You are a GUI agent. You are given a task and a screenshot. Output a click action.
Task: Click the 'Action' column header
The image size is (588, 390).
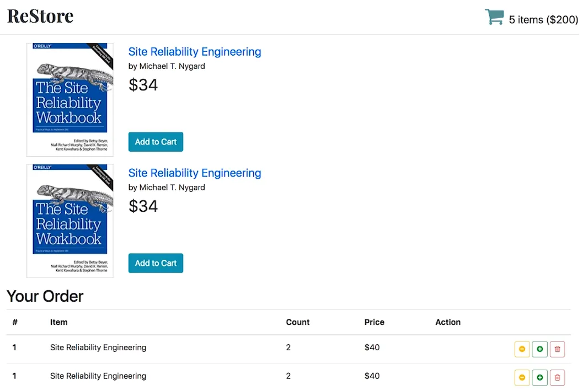(x=447, y=322)
